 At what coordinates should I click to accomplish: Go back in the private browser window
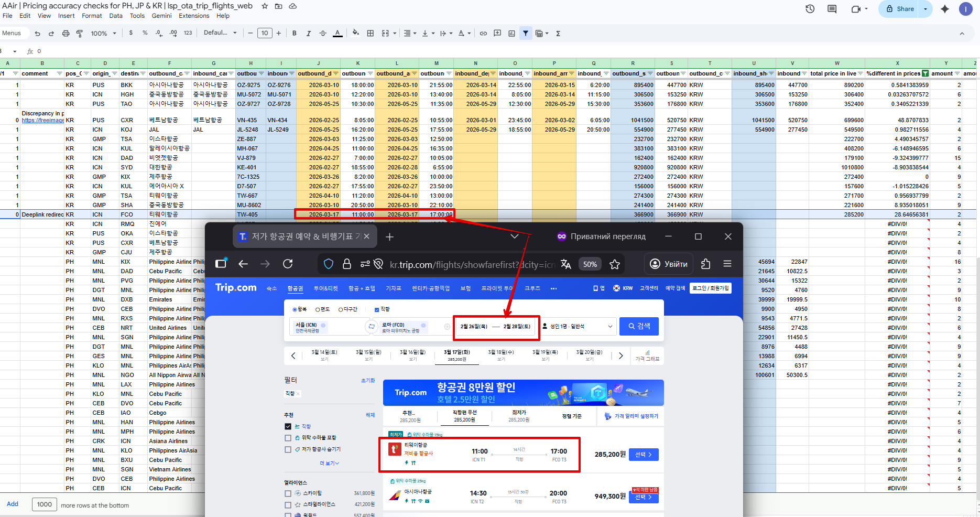(243, 264)
